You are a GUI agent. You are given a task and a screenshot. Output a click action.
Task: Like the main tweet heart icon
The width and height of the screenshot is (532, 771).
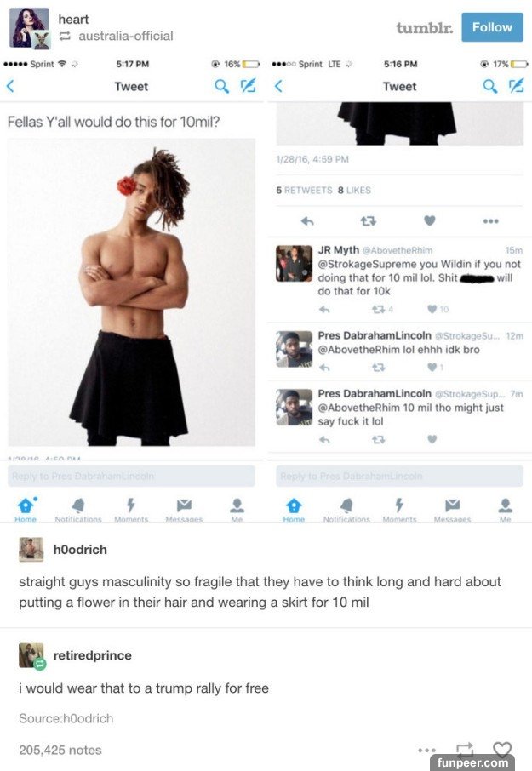click(430, 220)
